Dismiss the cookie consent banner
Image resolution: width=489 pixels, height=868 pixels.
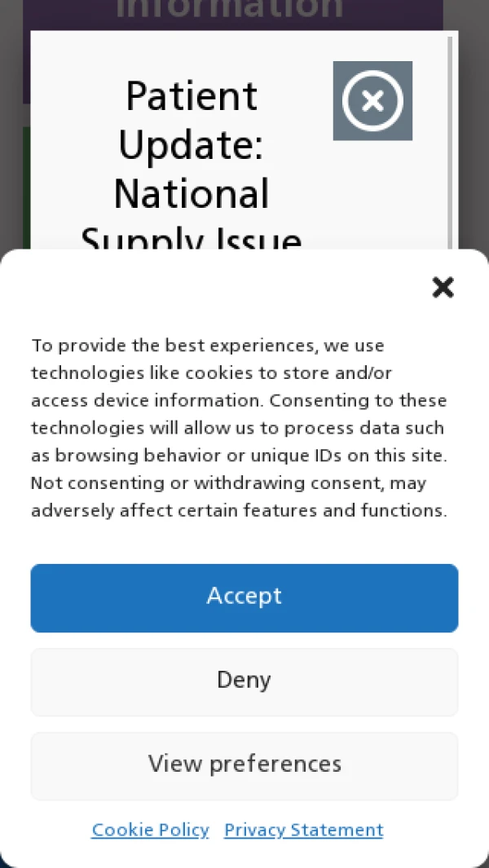coord(443,287)
